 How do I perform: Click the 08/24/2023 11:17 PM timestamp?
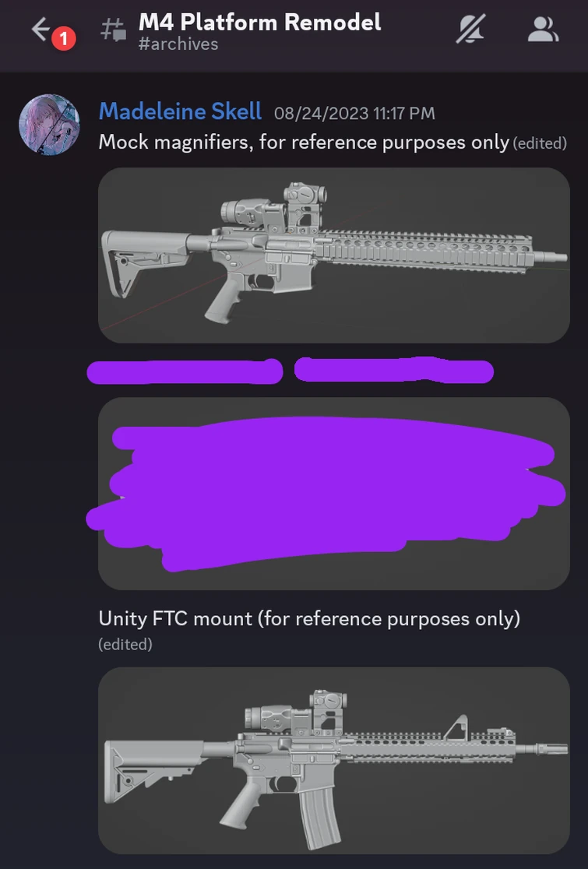(354, 114)
